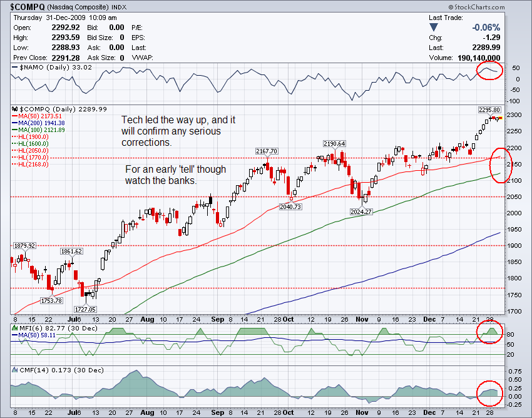The height and width of the screenshot is (418, 532).
Task: Click the HL(2168.0) legend entry
Action: (x=33, y=164)
